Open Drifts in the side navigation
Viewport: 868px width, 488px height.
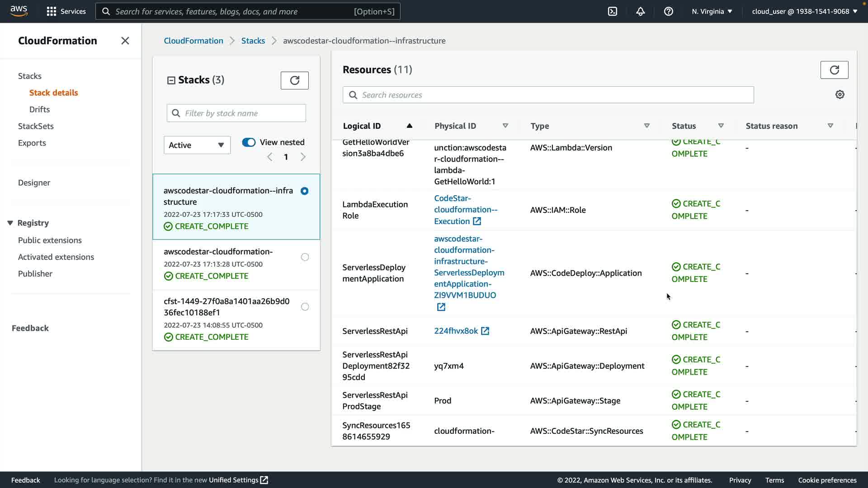pyautogui.click(x=39, y=109)
